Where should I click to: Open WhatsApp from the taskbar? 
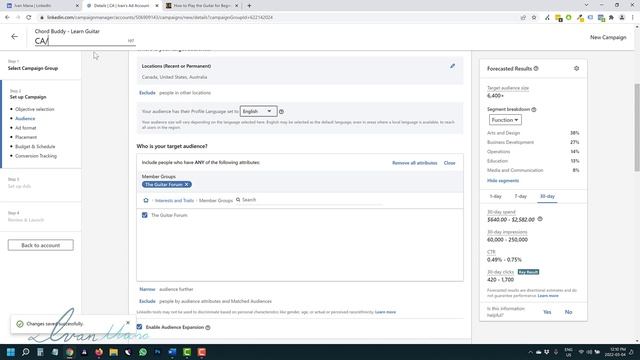click(x=143, y=352)
